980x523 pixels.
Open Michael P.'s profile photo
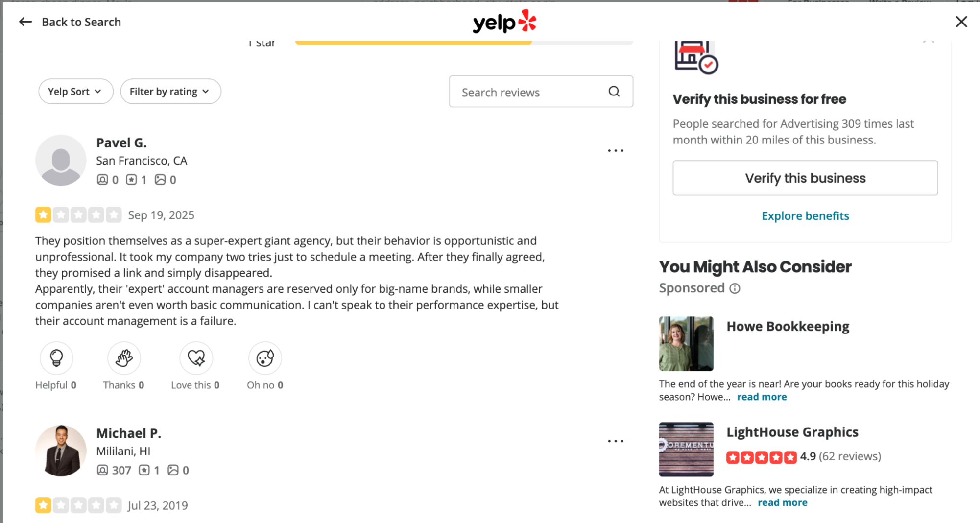61,451
